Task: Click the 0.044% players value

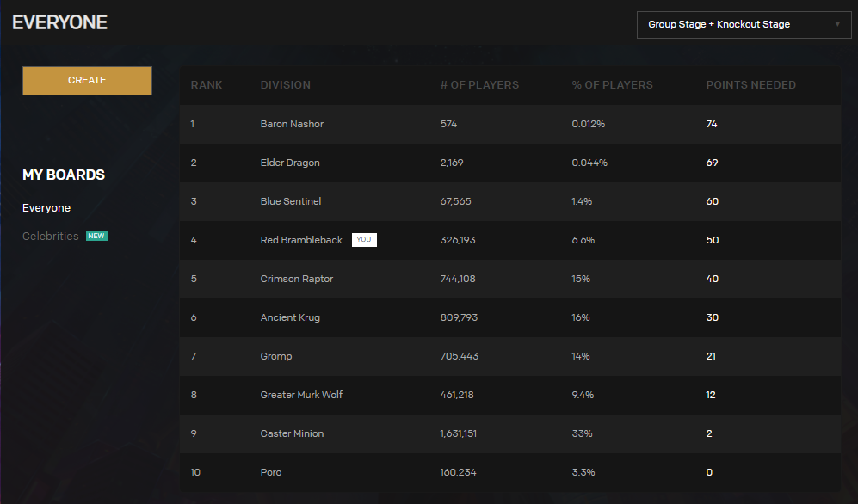Action: (589, 163)
